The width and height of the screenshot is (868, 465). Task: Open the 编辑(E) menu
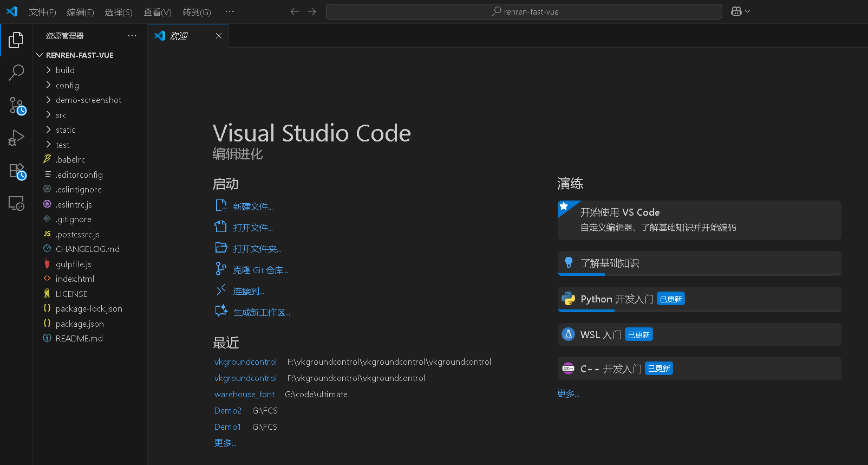click(80, 12)
